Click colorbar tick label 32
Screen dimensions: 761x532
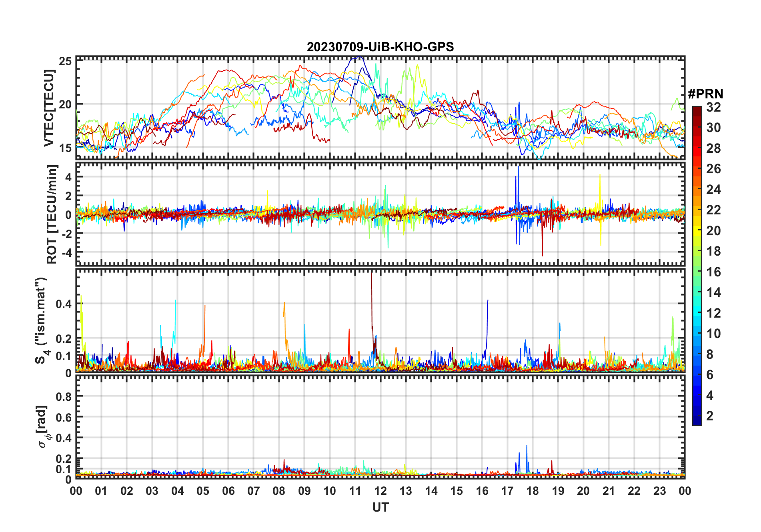coord(713,107)
